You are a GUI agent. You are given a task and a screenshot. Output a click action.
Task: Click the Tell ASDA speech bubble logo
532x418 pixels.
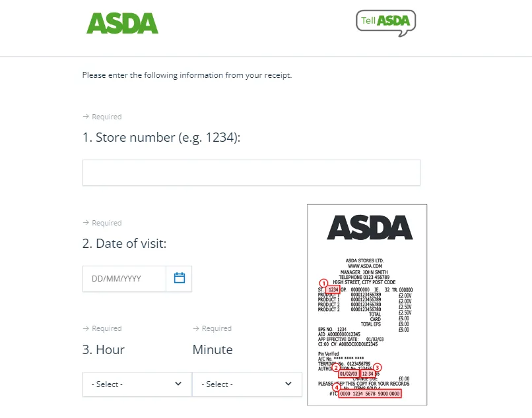[x=386, y=21]
